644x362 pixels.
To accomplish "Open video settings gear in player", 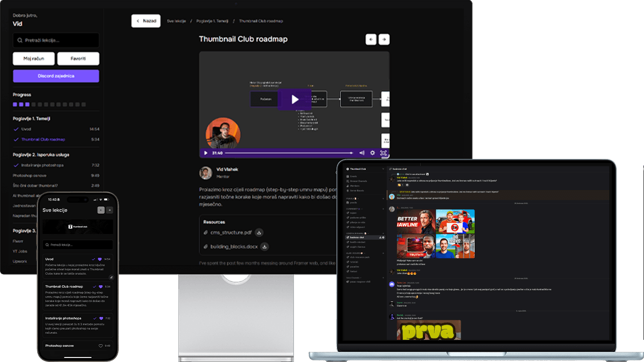I will click(x=373, y=153).
